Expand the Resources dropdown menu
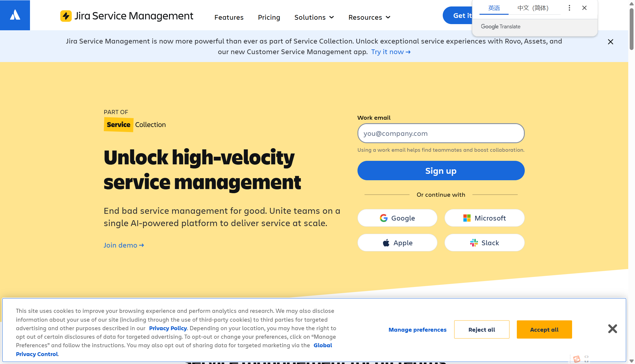This screenshot has width=635, height=364. (x=369, y=17)
